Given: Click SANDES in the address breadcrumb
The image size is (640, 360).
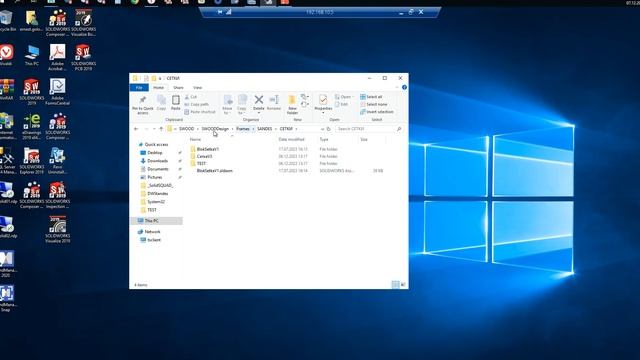Looking at the screenshot, I should (264, 129).
